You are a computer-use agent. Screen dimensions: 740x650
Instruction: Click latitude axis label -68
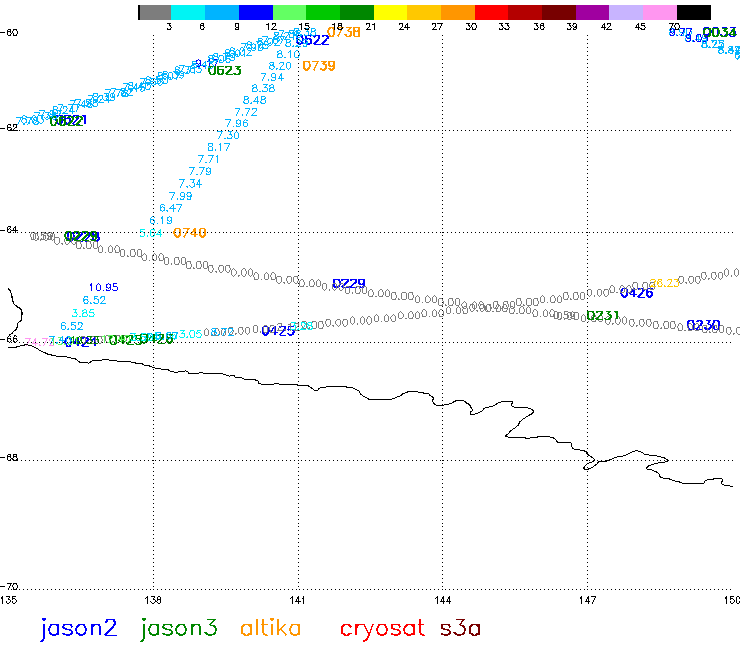[x=9, y=458]
